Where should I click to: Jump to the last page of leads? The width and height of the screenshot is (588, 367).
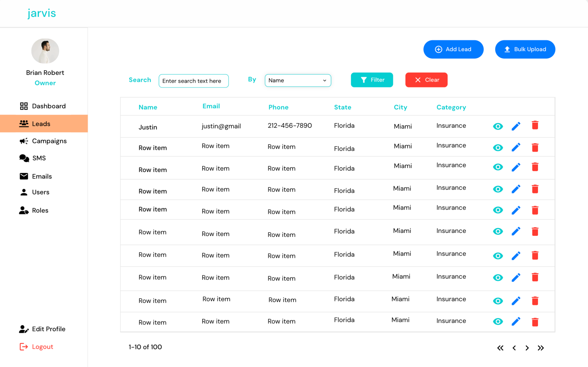click(541, 348)
